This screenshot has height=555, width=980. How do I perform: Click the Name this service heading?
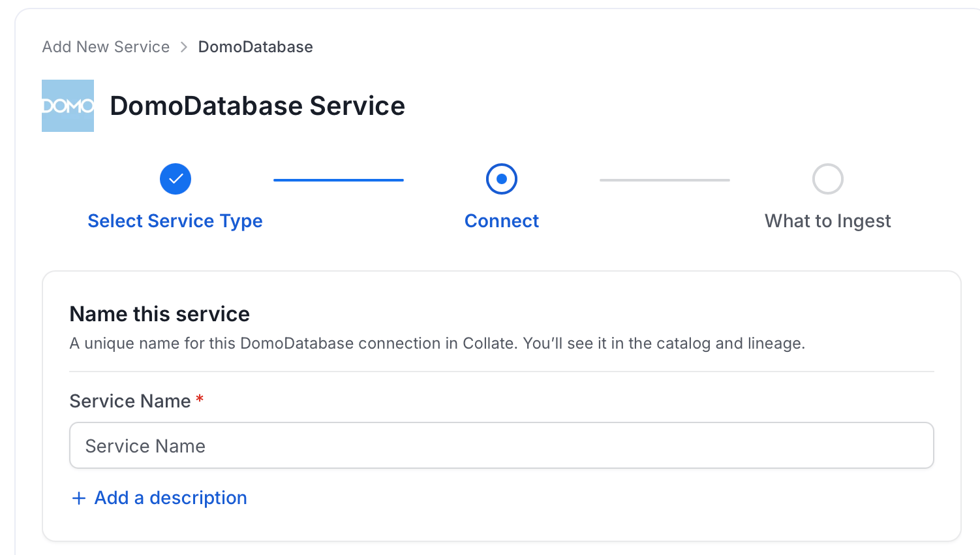160,314
